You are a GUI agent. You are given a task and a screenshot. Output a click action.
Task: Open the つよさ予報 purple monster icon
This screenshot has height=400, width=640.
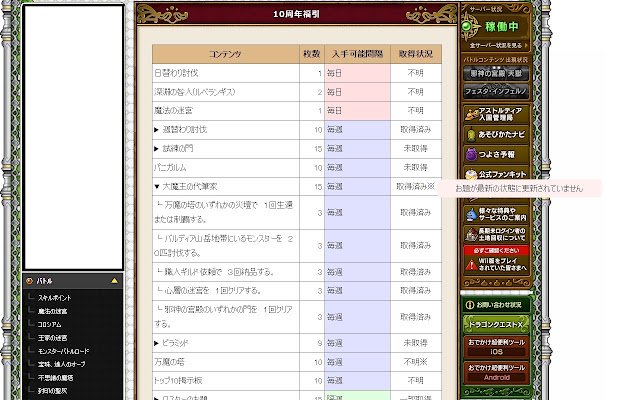pyautogui.click(x=471, y=154)
